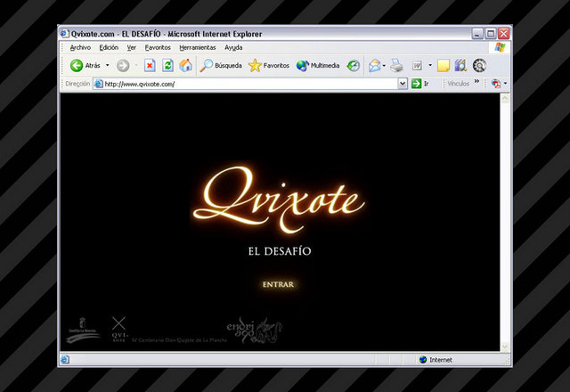Image resolution: width=570 pixels, height=392 pixels.
Task: Click the page icon in title bar
Action: 65,34
